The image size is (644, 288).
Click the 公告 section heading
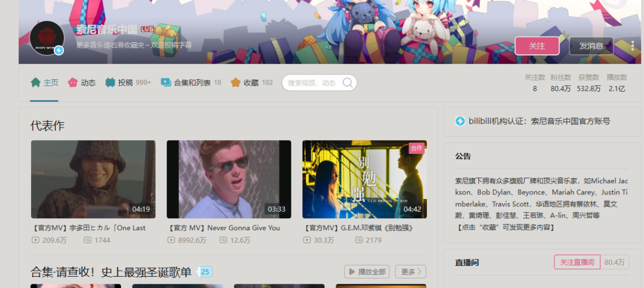tap(463, 156)
